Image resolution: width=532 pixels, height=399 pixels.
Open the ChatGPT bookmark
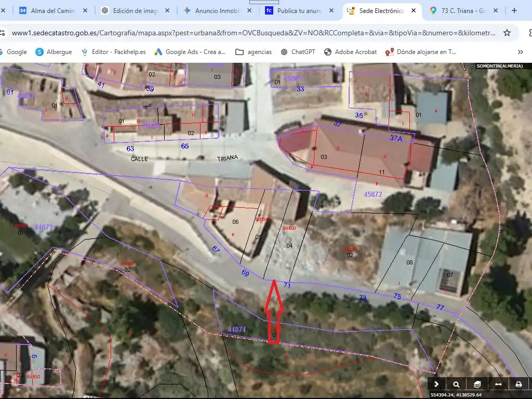tap(298, 52)
